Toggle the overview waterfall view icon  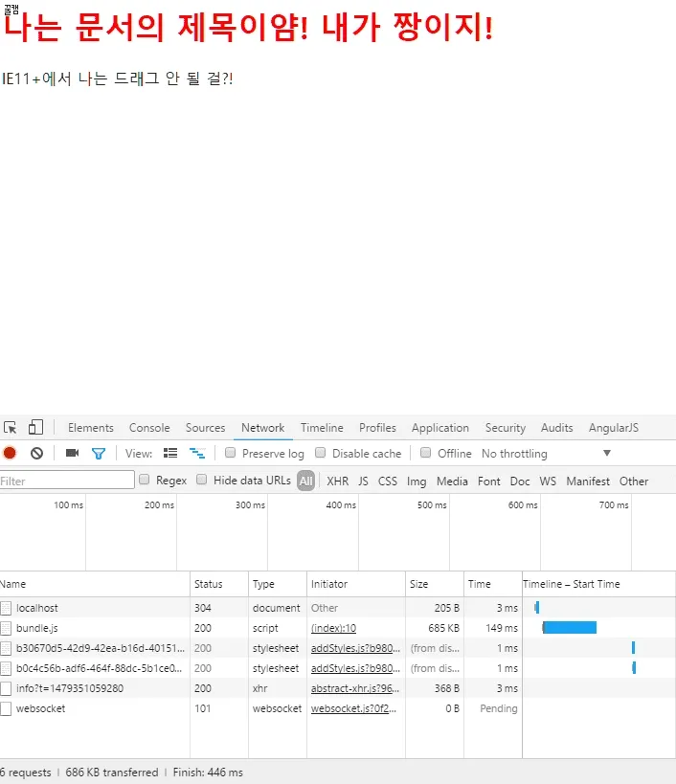197,454
